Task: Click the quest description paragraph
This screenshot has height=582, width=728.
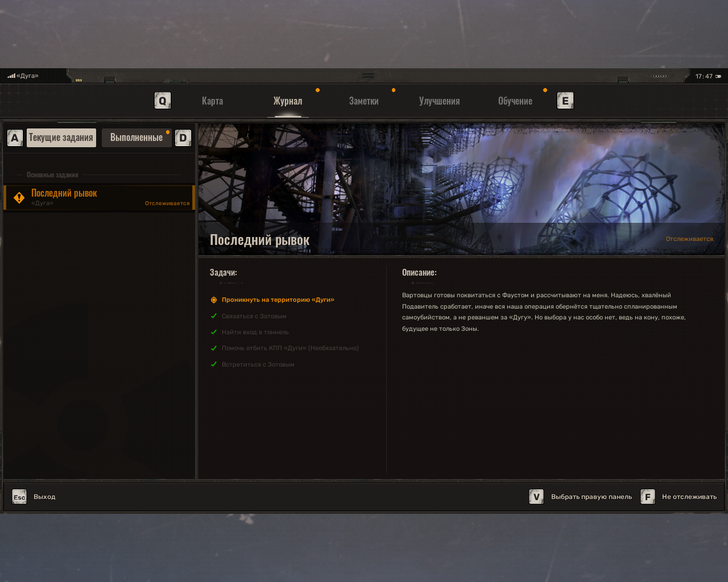Action: (544, 312)
